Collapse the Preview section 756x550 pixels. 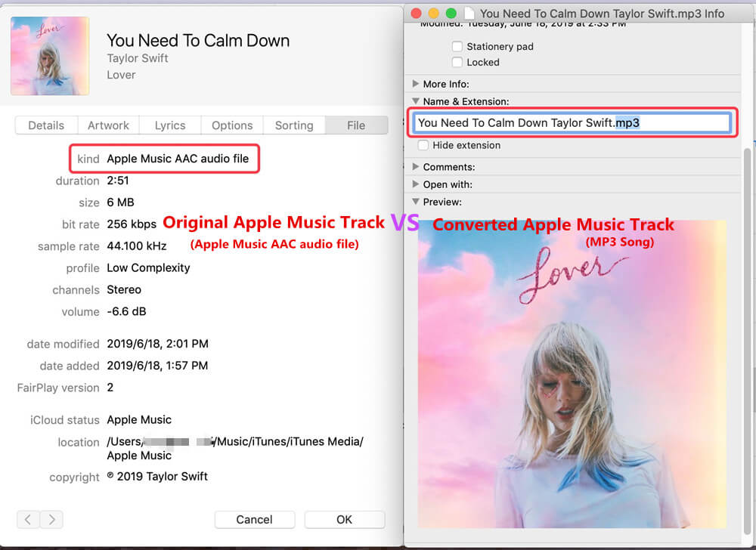click(x=416, y=201)
